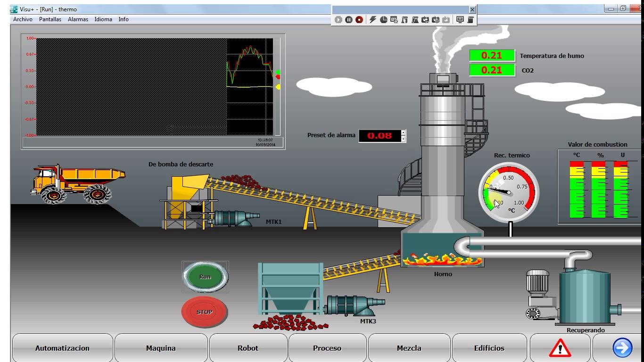This screenshot has width=644, height=362.
Task: Click the pause button in the floating toolbar
Action: coord(349,20)
